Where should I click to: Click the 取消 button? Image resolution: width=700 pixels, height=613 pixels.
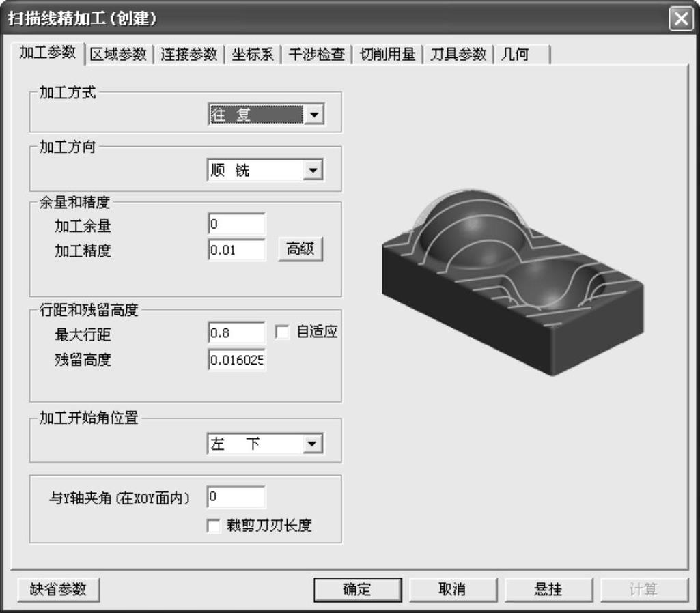[x=451, y=589]
